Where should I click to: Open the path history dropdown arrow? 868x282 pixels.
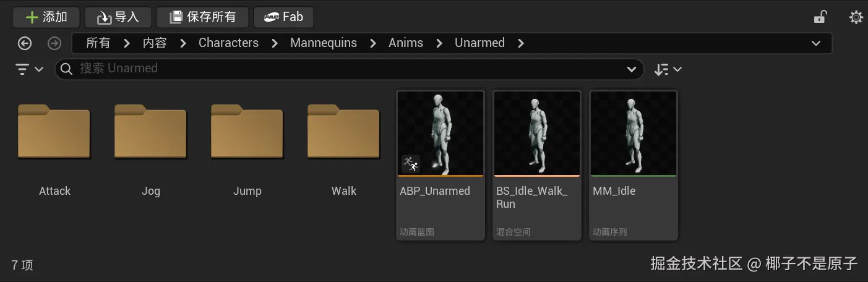pyautogui.click(x=815, y=43)
